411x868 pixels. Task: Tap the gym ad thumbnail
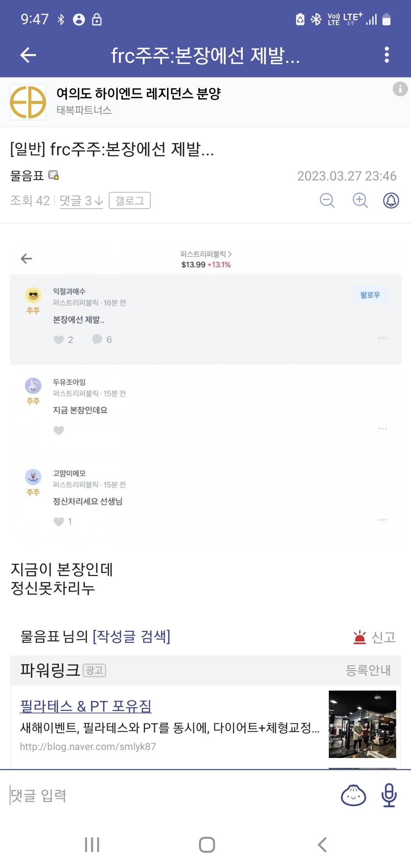[x=362, y=724]
